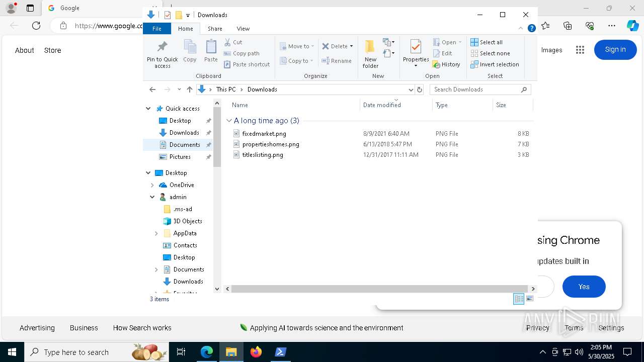This screenshot has height=362, width=644.
Task: Click the Open ribbon button
Action: click(447, 42)
